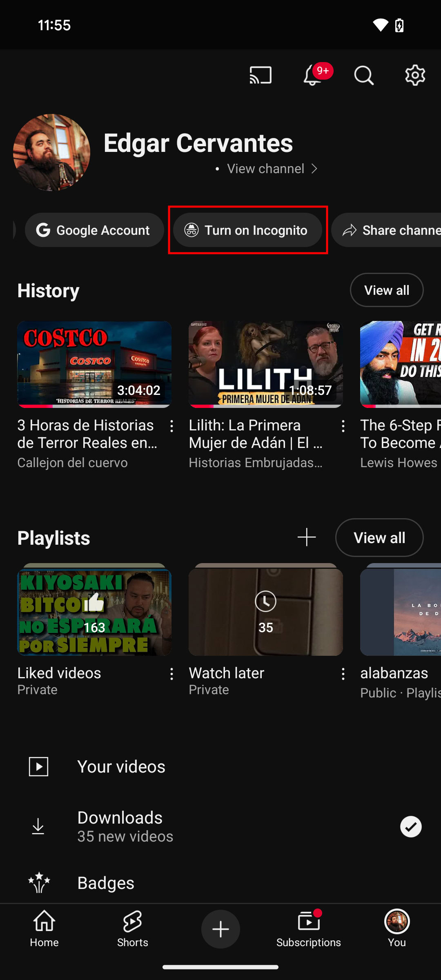Open options menu for Watch later playlist
441x980 pixels.
tap(343, 674)
